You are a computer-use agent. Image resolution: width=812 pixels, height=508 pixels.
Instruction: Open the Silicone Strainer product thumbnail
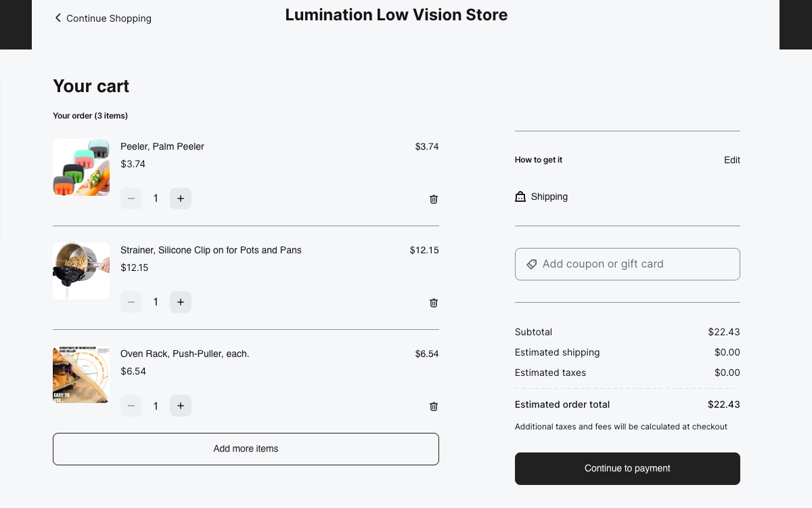click(x=81, y=271)
